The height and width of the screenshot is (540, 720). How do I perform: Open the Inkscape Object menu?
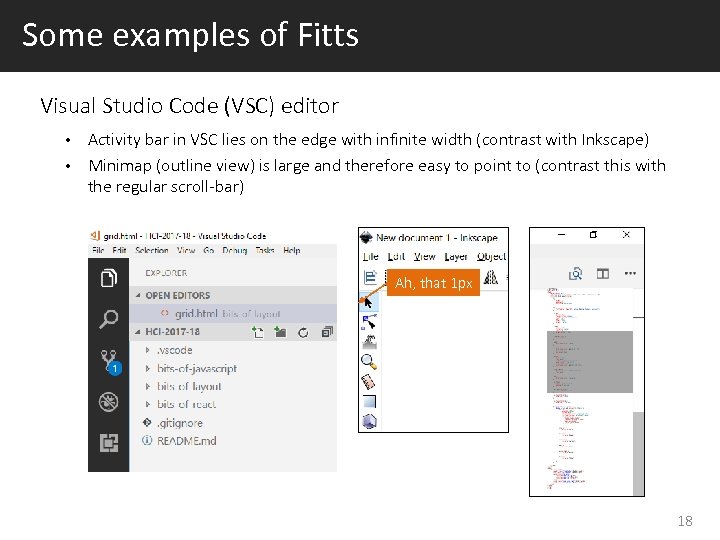tap(491, 256)
